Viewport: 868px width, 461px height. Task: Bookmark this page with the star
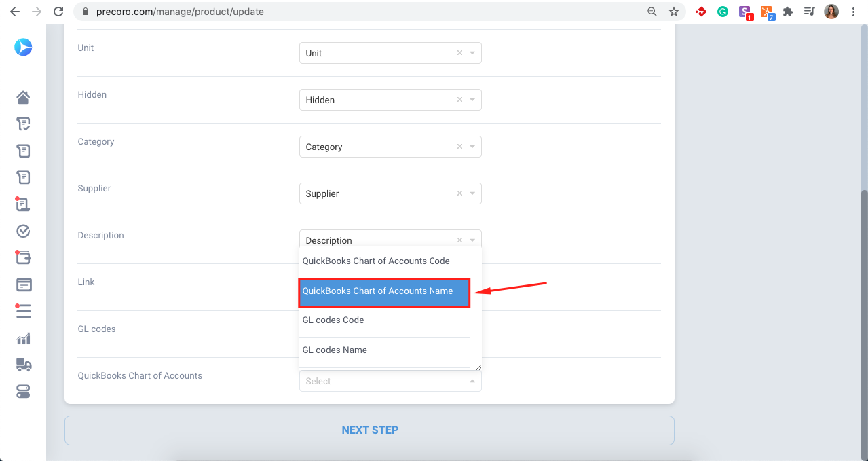click(x=674, y=12)
